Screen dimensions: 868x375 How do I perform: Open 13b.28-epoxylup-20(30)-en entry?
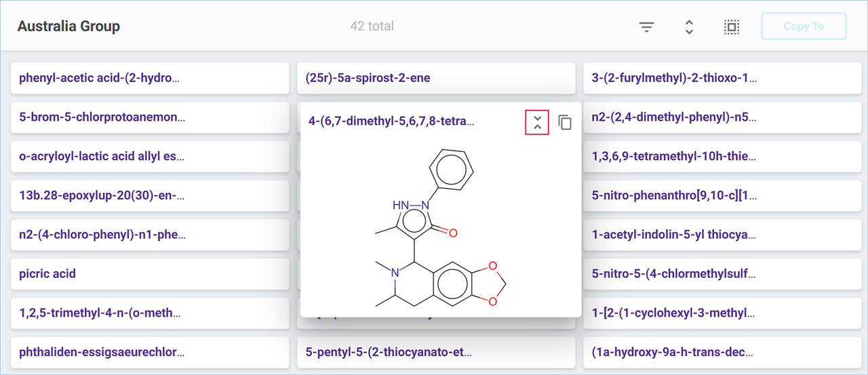[x=150, y=196]
